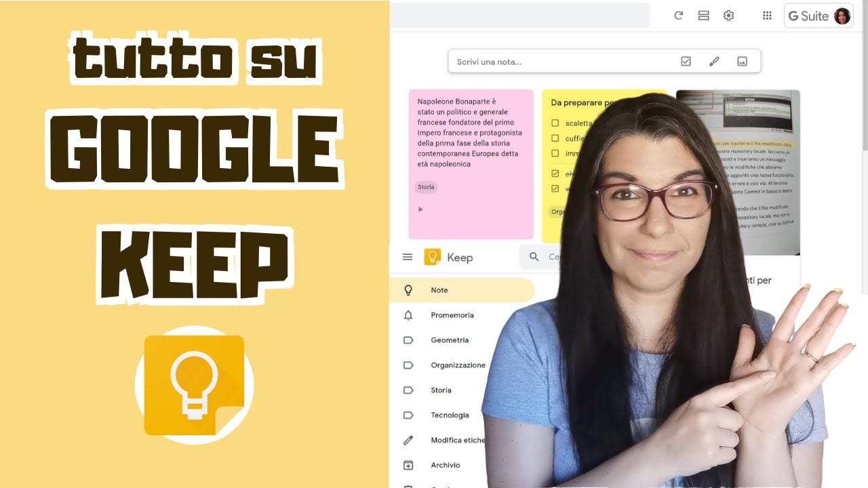Switch to list view layout icon
The height and width of the screenshot is (488, 868).
703,16
